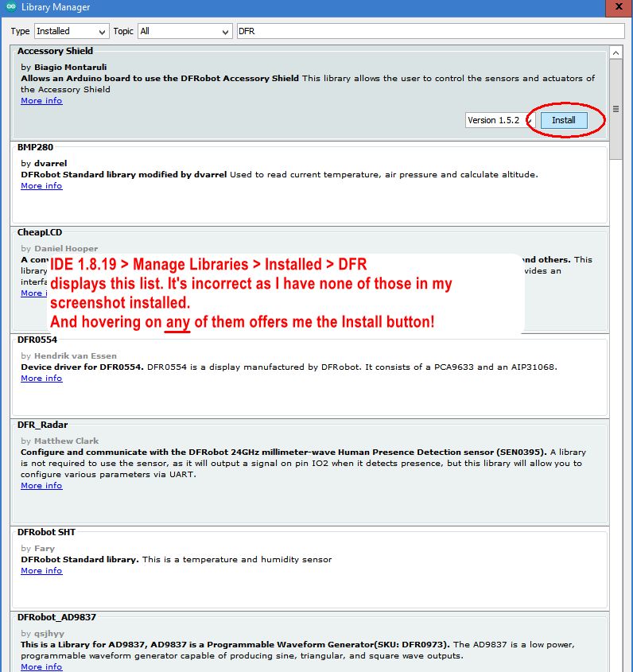Select the BMP280 library entry title
633x672 pixels.
click(x=35, y=147)
